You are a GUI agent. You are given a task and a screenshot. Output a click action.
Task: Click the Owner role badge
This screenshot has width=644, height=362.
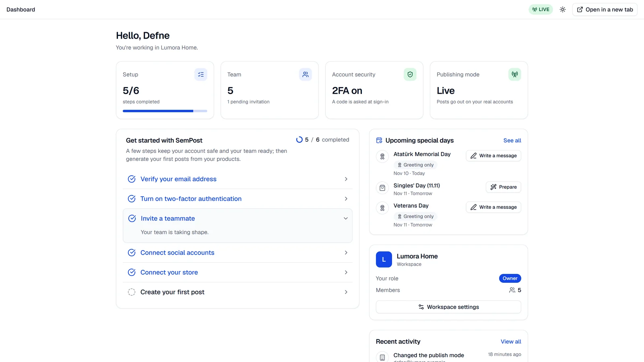(x=510, y=278)
